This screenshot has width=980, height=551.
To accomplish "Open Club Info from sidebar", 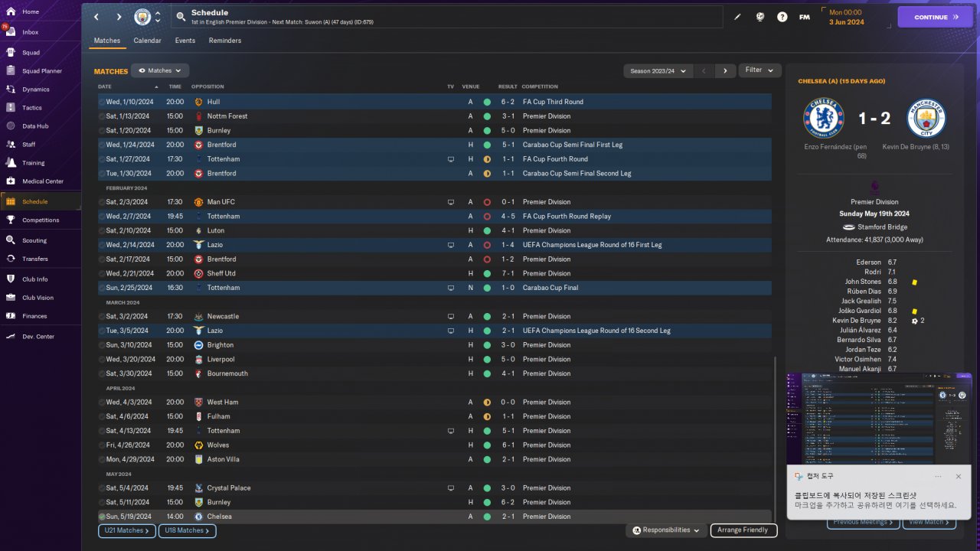I will click(35, 279).
